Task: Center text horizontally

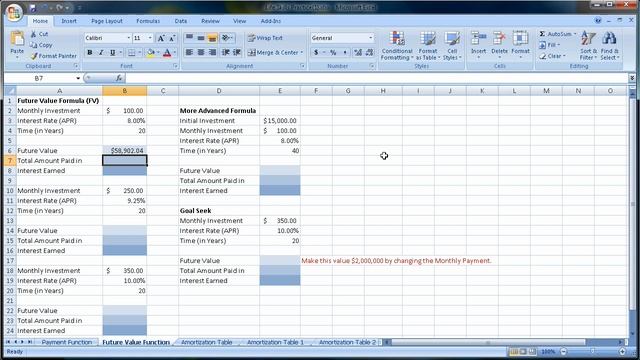Action: click(x=201, y=53)
